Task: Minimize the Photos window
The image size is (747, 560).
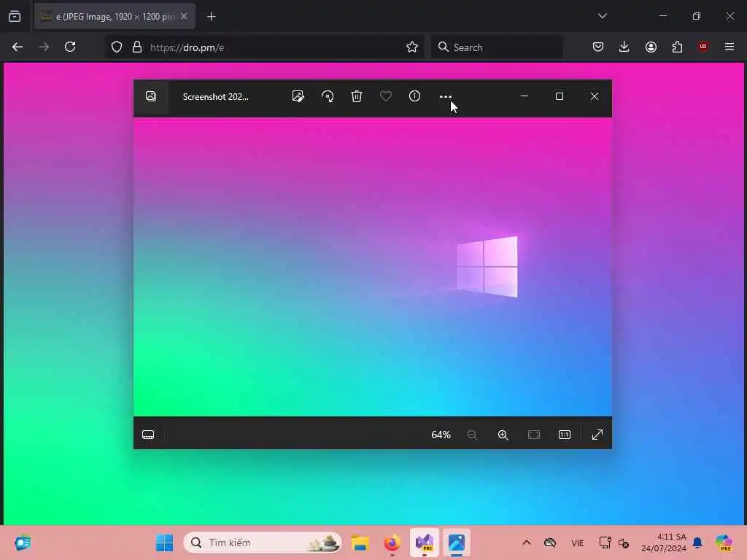Action: pyautogui.click(x=525, y=96)
